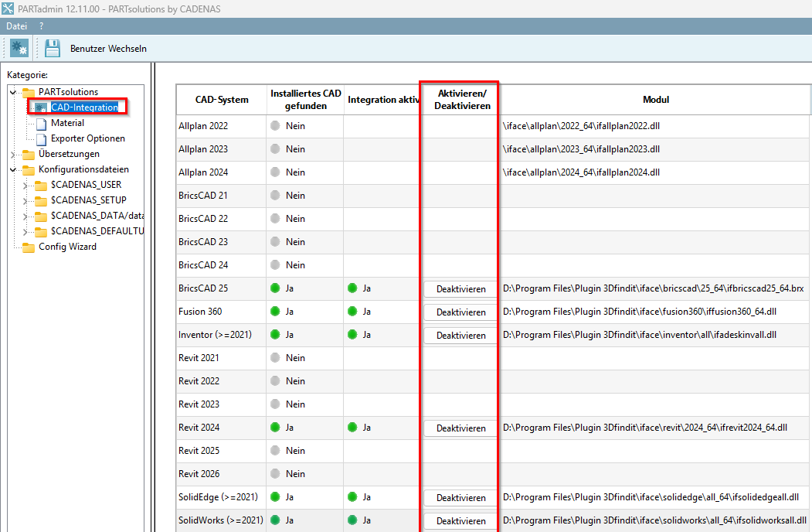Screen dimensions: 812x532
Task: Click the gear settings icon in the toolbar
Action: click(19, 48)
